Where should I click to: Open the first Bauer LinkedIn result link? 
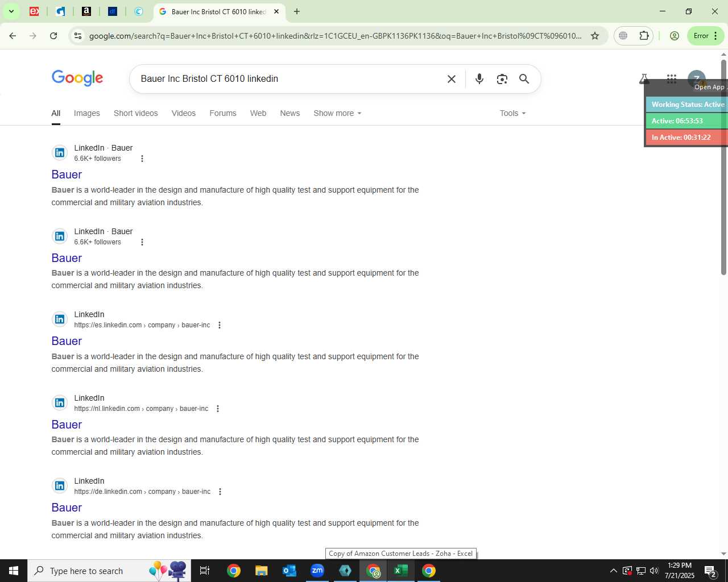(x=67, y=174)
